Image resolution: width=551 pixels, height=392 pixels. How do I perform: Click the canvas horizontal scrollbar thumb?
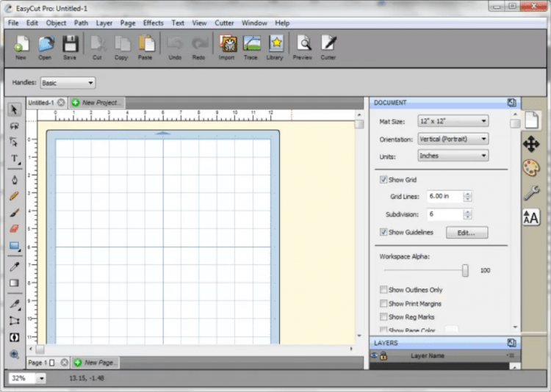pos(40,349)
